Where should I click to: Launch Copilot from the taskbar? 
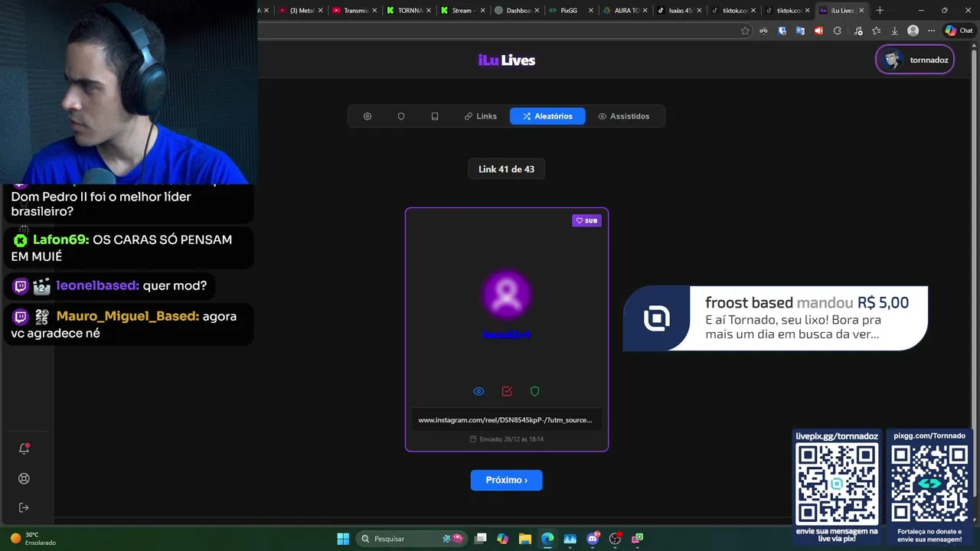coord(502,539)
